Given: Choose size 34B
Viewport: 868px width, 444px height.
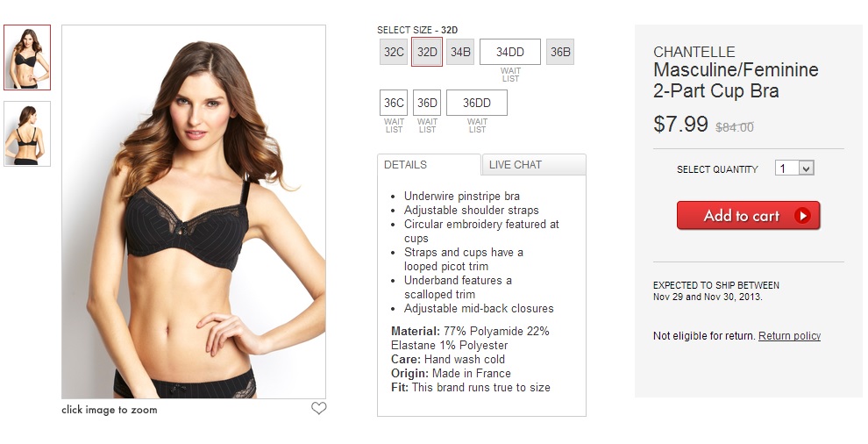Looking at the screenshot, I should pyautogui.click(x=460, y=52).
